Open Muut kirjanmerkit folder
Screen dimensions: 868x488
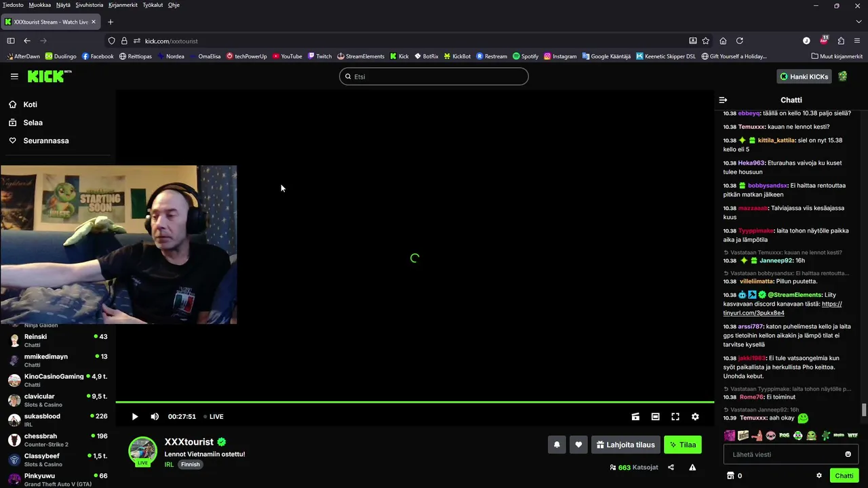pos(836,56)
